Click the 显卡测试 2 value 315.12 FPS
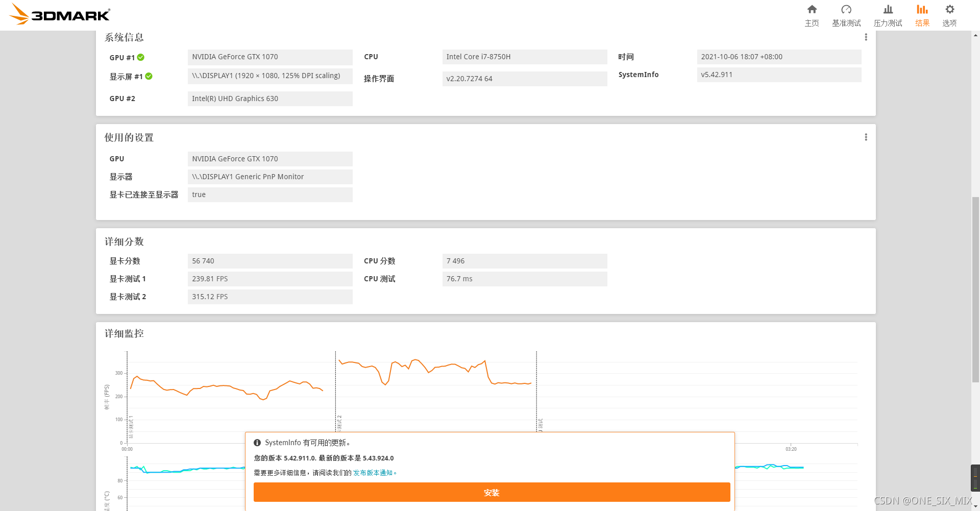Image resolution: width=980 pixels, height=511 pixels. tap(270, 297)
